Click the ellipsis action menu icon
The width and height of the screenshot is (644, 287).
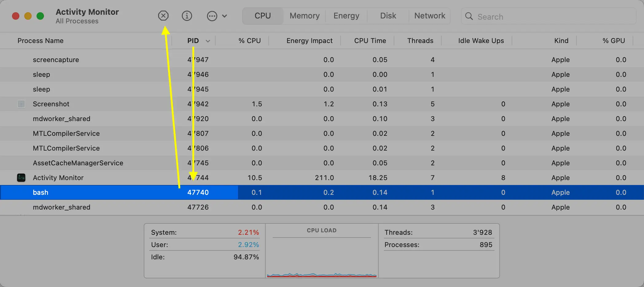tap(212, 16)
